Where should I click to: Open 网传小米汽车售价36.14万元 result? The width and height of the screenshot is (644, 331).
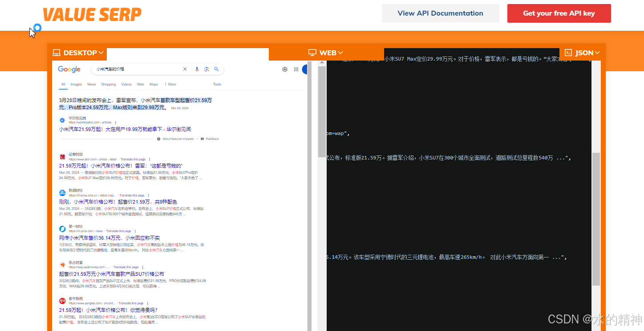[109, 237]
